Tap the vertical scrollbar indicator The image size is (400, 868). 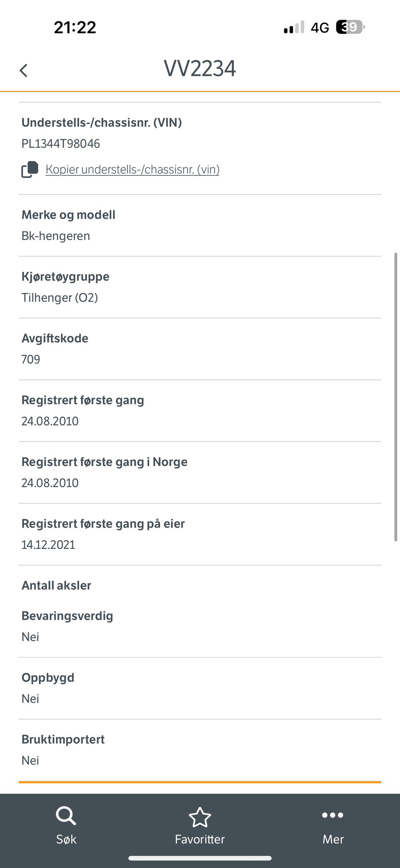[396, 397]
